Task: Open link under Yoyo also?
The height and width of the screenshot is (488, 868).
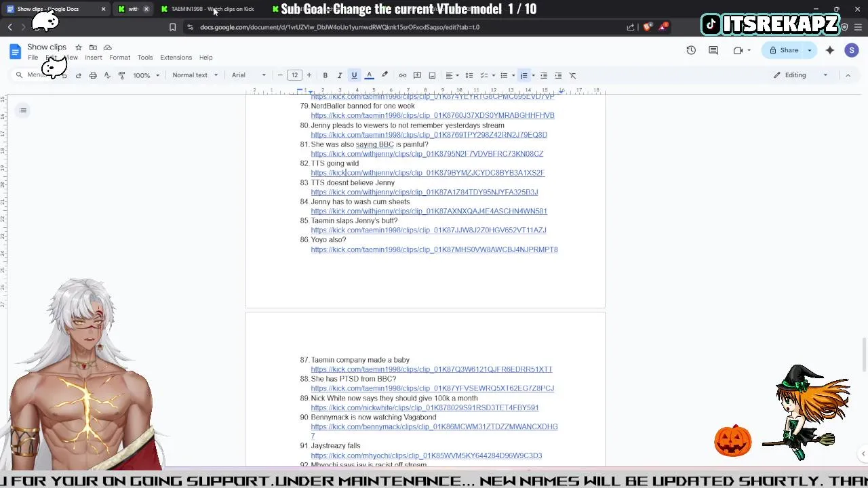Action: pyautogui.click(x=434, y=249)
